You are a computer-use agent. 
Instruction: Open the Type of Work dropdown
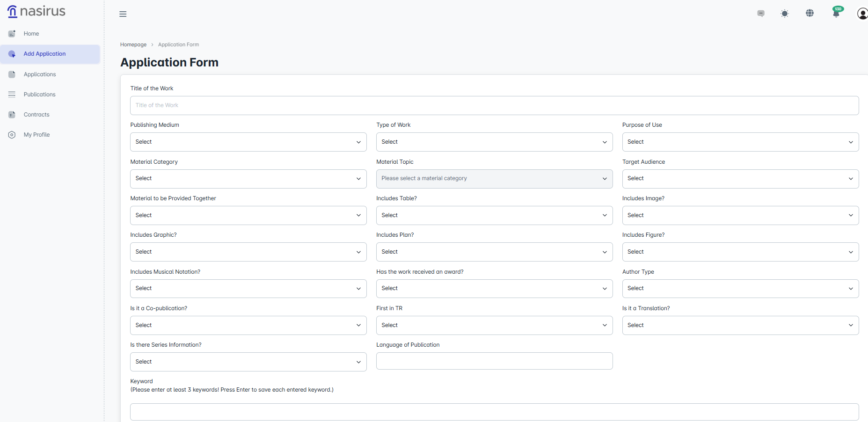494,142
